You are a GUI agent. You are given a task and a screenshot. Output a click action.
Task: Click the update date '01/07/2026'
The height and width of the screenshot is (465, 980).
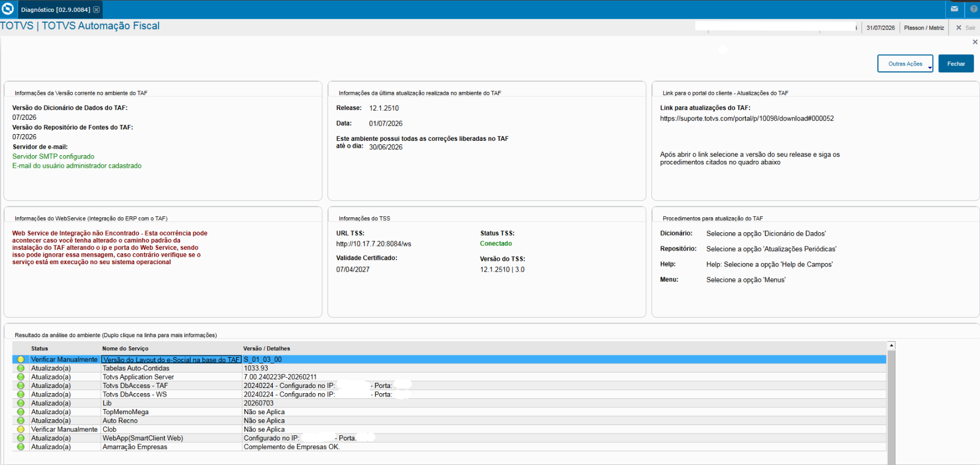(x=386, y=124)
